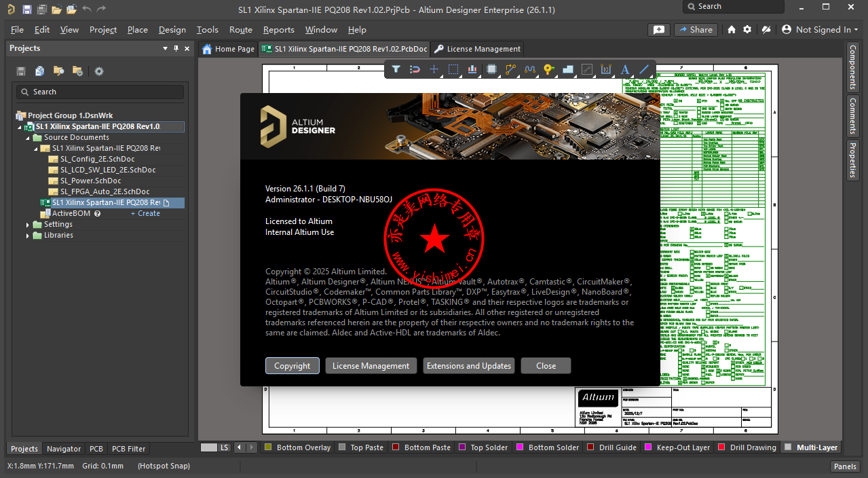Screen dimensions: 868x478
Task: Switch to the License Management tab
Action: click(x=478, y=49)
